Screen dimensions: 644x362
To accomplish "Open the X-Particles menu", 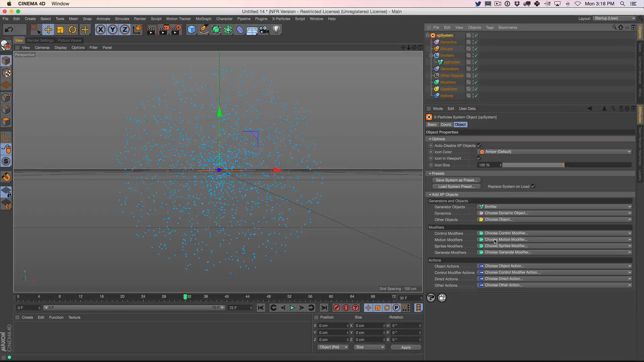I will point(281,19).
